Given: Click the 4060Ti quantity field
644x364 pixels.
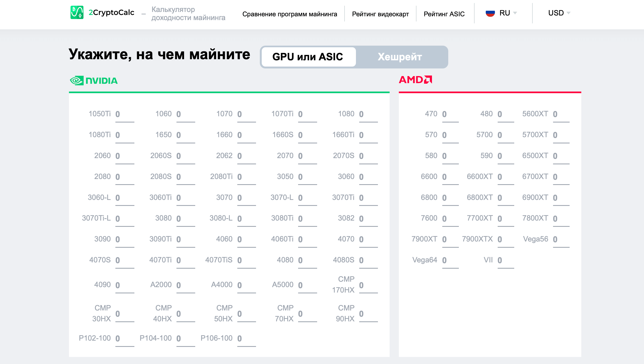Looking at the screenshot, I should [x=308, y=240].
